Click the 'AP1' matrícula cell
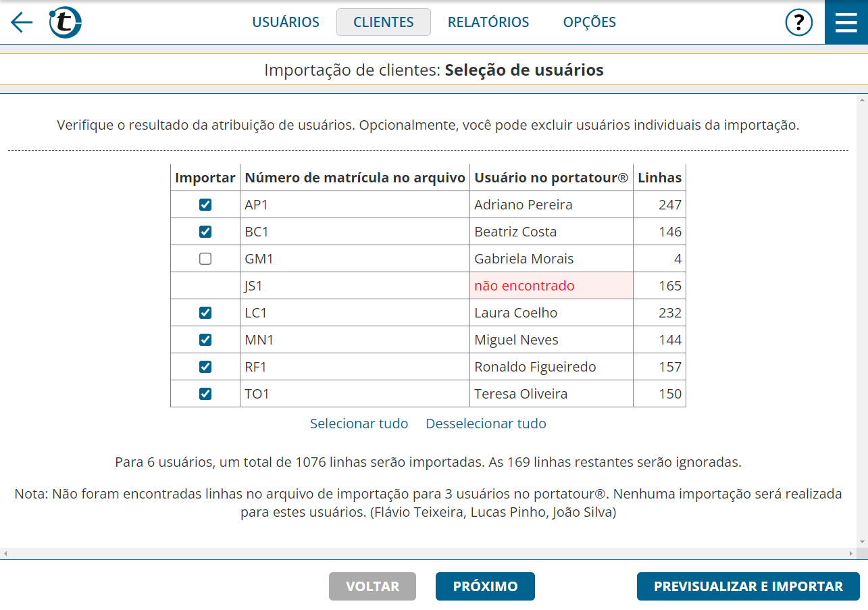This screenshot has width=868, height=610. point(355,205)
